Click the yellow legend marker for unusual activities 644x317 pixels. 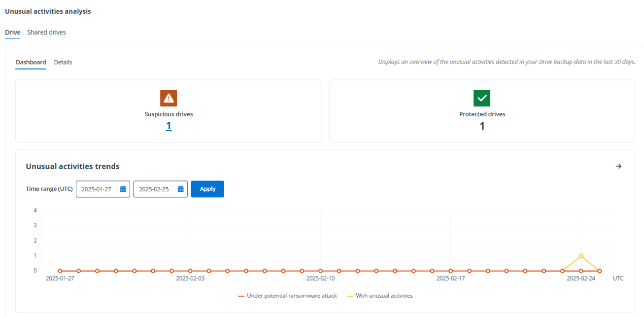coord(351,295)
